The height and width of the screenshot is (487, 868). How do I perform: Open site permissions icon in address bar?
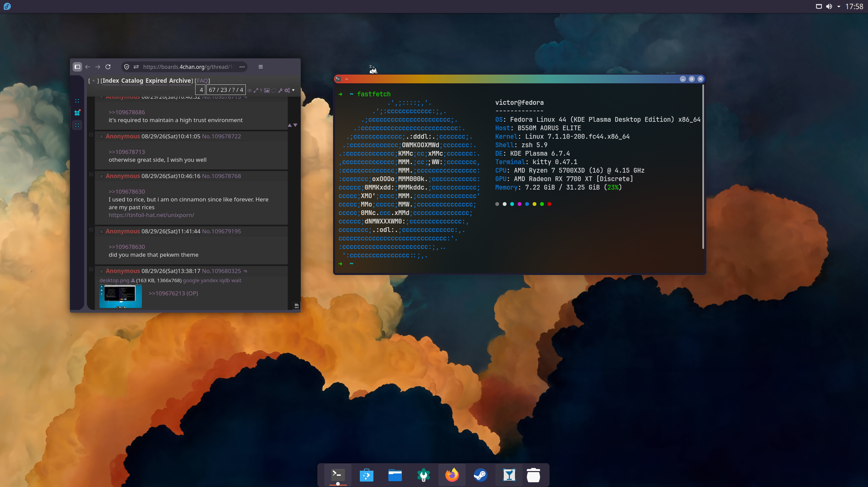click(x=136, y=67)
